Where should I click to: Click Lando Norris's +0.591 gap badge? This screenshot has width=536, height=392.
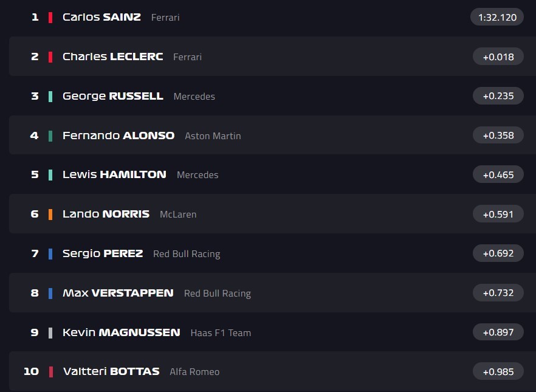(498, 214)
